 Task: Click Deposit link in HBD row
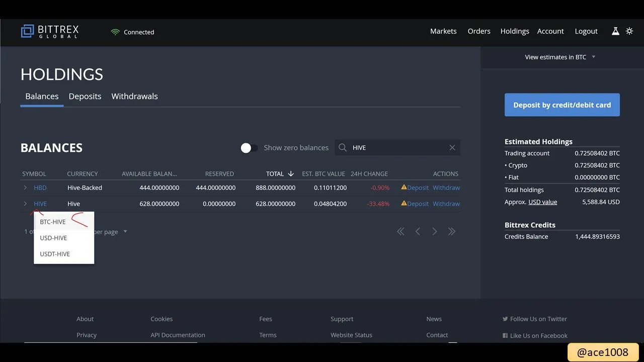(x=418, y=188)
